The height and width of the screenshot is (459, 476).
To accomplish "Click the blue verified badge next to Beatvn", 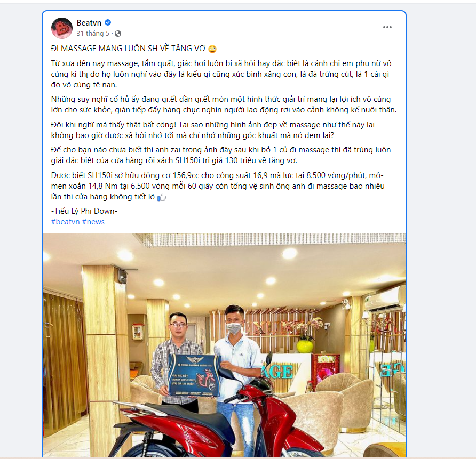I will click(x=108, y=22).
